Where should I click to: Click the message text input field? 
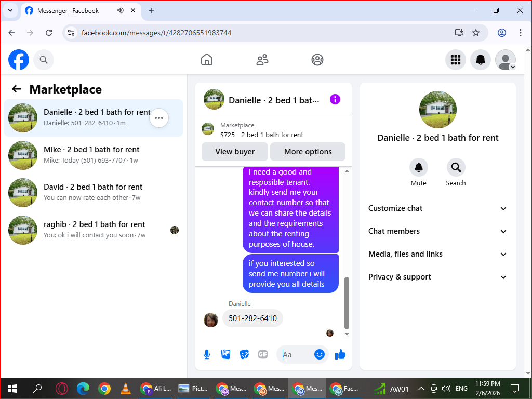(x=295, y=354)
